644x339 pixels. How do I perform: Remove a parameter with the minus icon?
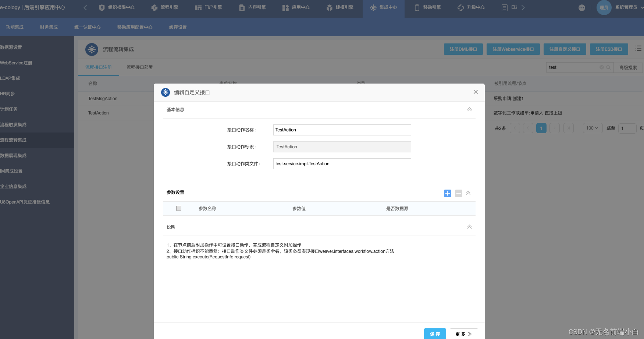(x=458, y=193)
